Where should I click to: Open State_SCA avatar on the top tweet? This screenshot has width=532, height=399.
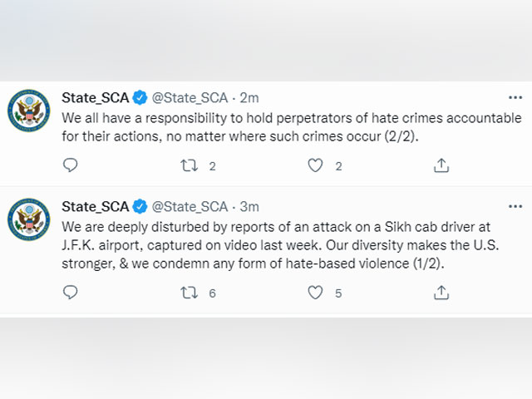[29, 111]
